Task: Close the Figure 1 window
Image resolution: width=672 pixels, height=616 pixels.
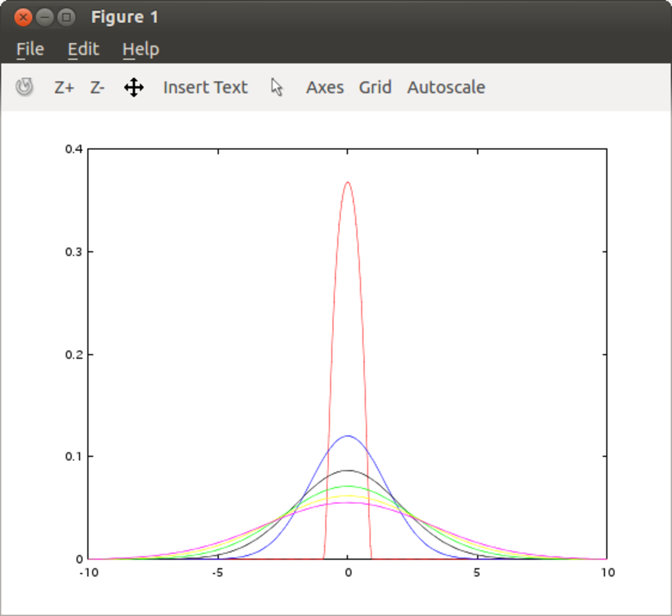Action: click(x=23, y=17)
